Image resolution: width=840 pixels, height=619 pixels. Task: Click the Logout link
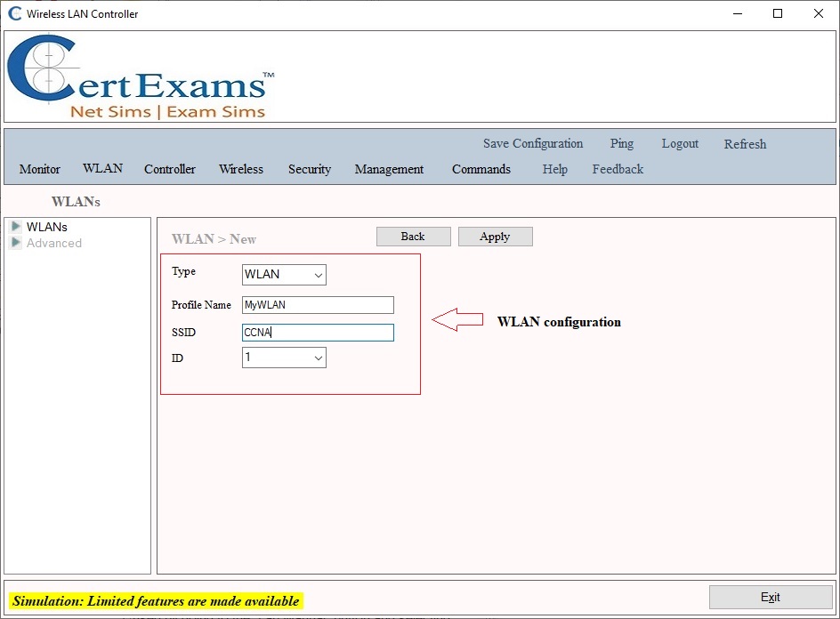point(680,143)
